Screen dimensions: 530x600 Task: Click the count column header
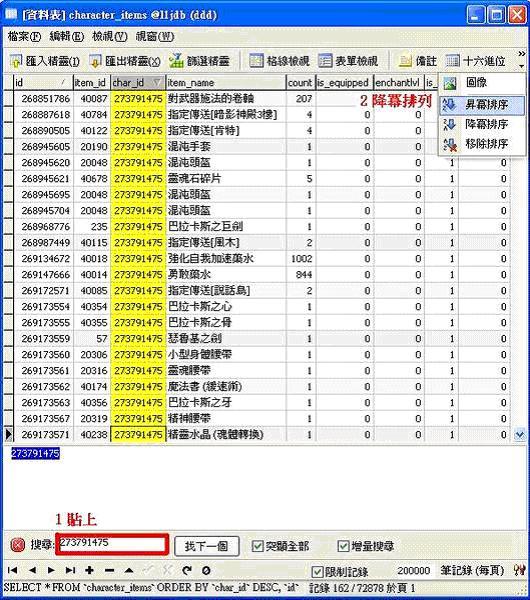point(301,82)
